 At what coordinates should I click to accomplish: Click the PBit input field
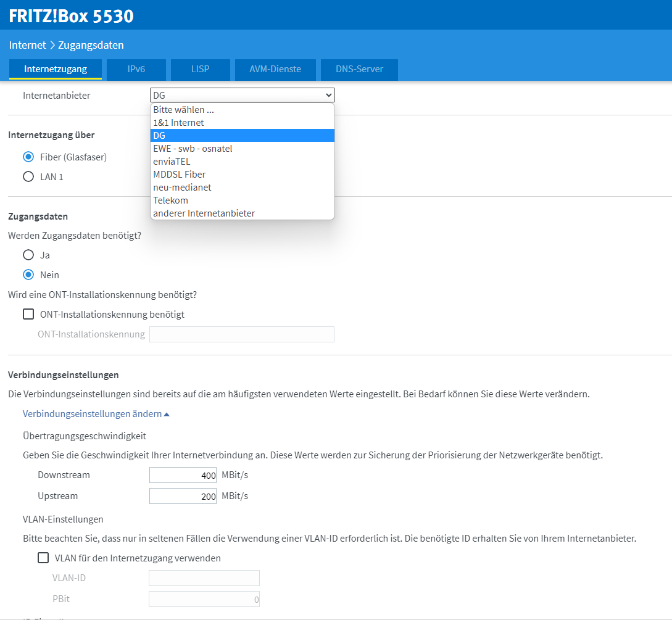(x=204, y=599)
